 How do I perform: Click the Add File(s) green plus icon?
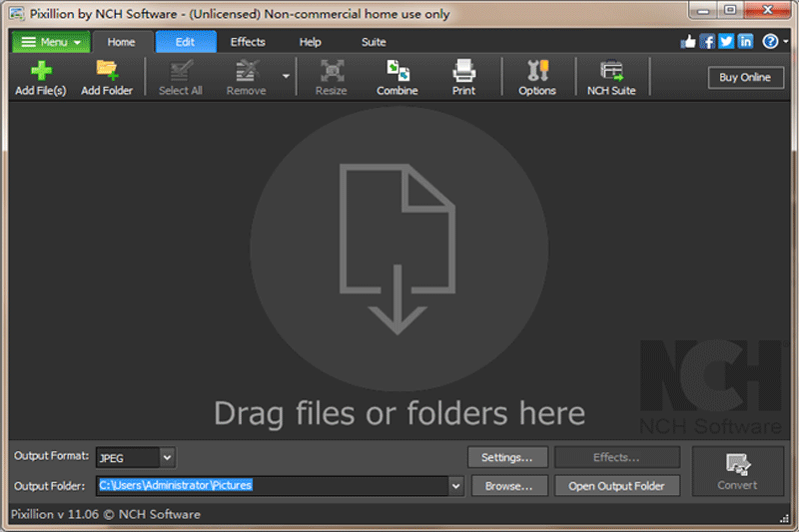[41, 71]
